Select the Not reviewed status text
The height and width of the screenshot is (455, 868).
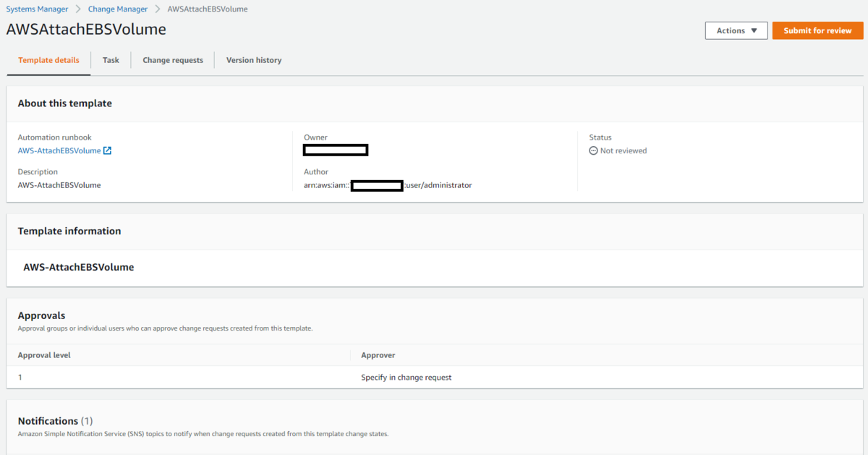tap(624, 150)
